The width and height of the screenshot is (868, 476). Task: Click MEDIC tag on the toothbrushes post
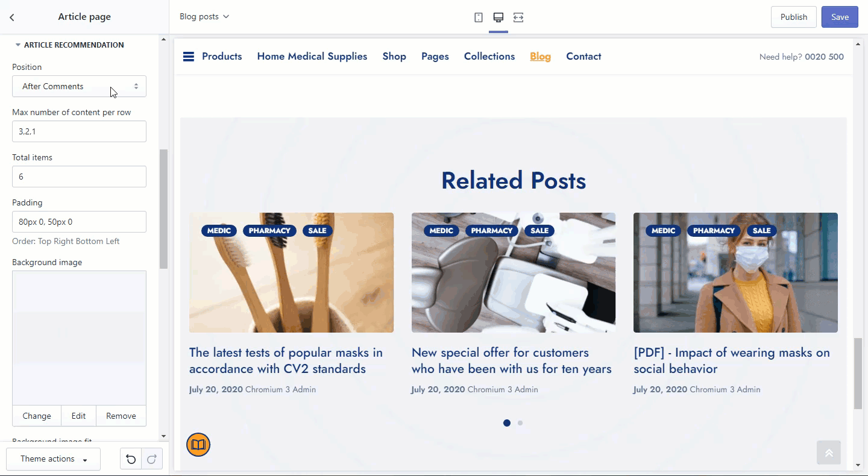(x=219, y=231)
